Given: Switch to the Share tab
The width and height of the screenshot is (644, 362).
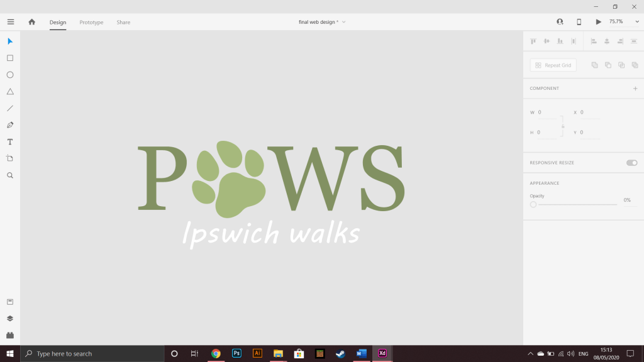Looking at the screenshot, I should click(123, 22).
